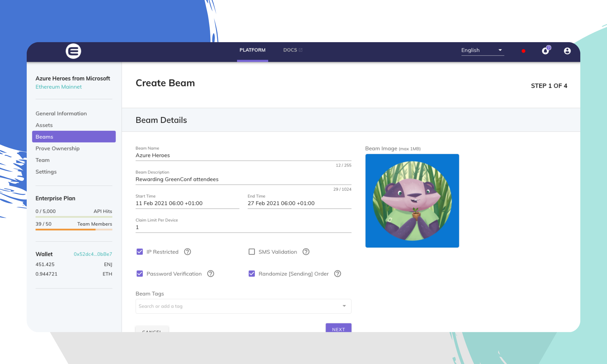Open the English language dropdown
607x364 pixels.
483,50
